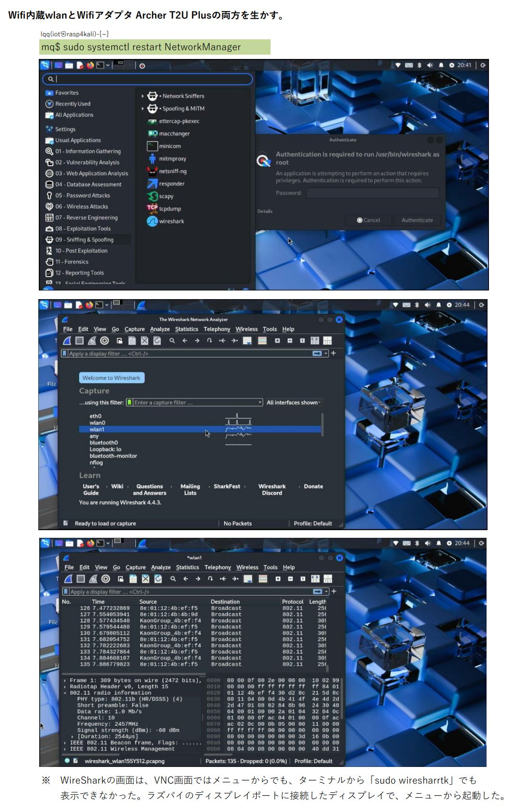Collapse 802.11 radio information tree
Viewport: 511px width, 812px height.
pyautogui.click(x=65, y=693)
